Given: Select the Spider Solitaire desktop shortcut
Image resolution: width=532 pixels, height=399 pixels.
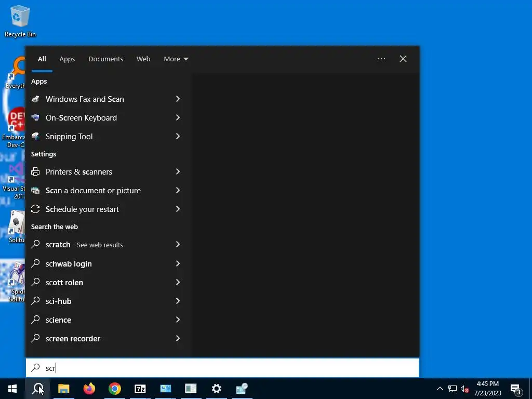Looking at the screenshot, I should [16, 282].
